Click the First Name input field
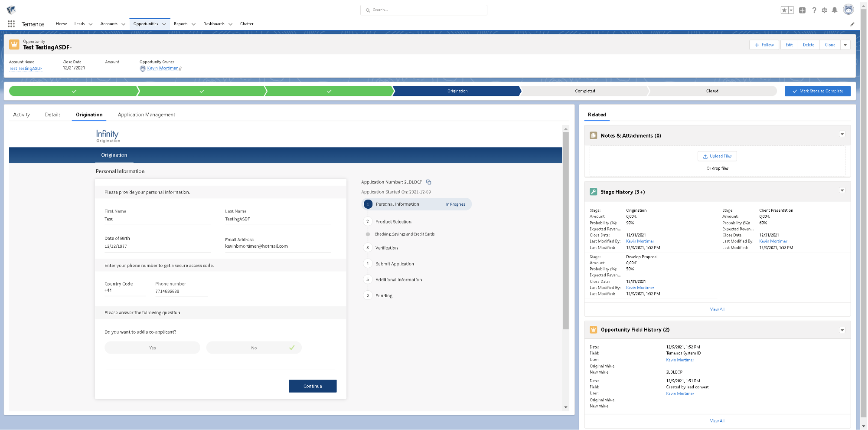This screenshot has height=430, width=868. click(157, 219)
